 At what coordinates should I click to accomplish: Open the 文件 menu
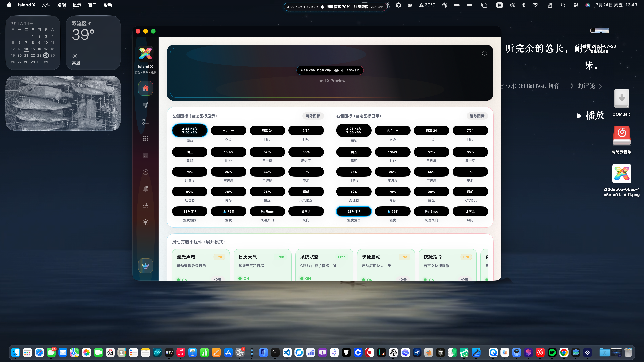pos(46,5)
